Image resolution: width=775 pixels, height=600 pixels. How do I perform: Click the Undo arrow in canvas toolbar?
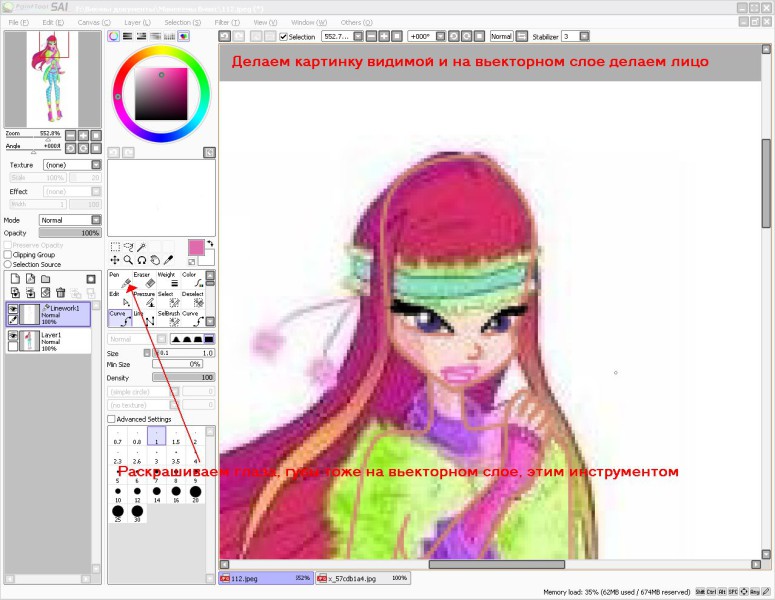point(224,36)
